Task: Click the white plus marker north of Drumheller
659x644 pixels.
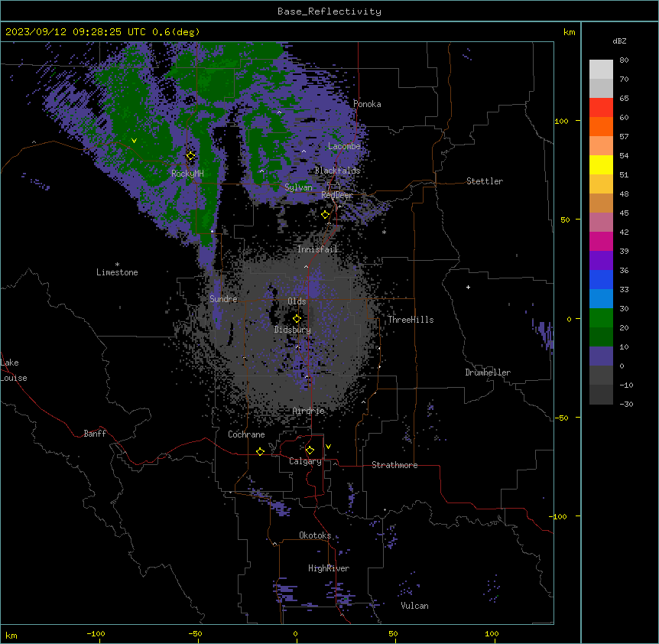Action: (x=468, y=287)
